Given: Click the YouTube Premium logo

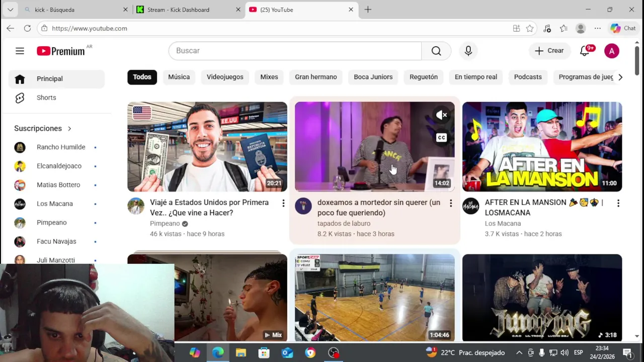Looking at the screenshot, I should point(61,51).
